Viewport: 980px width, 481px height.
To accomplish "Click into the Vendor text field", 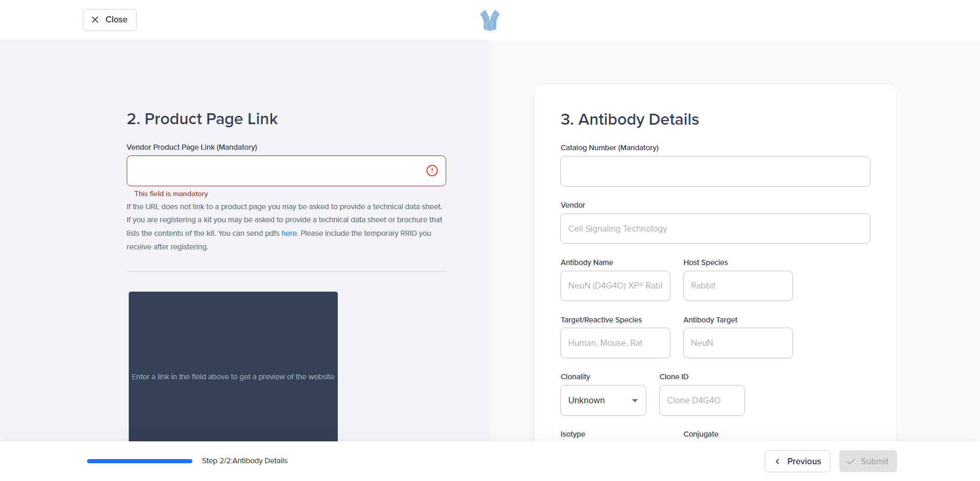I will (715, 229).
